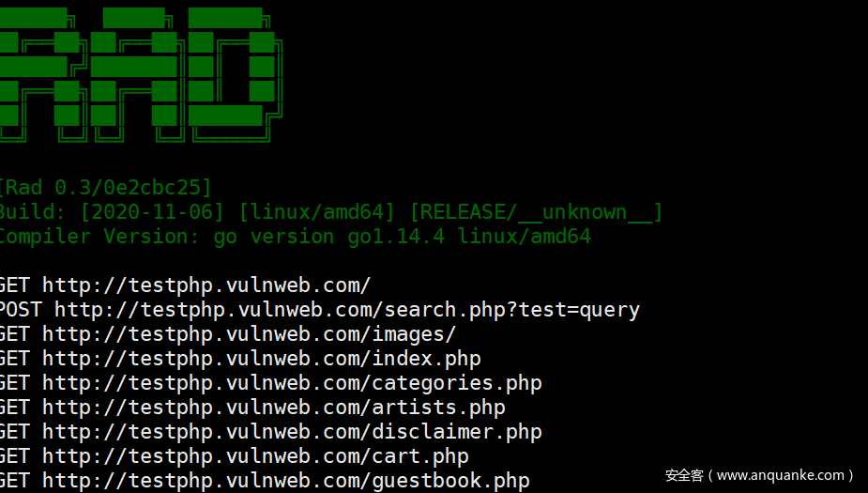Click the categories.php URL
868x493 pixels.
click(292, 383)
